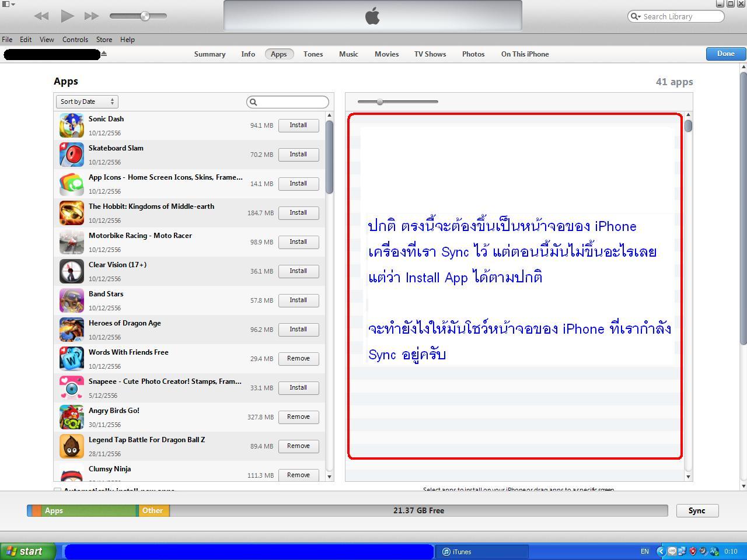
Task: Click the Apps segment of storage bar
Action: [x=88, y=510]
